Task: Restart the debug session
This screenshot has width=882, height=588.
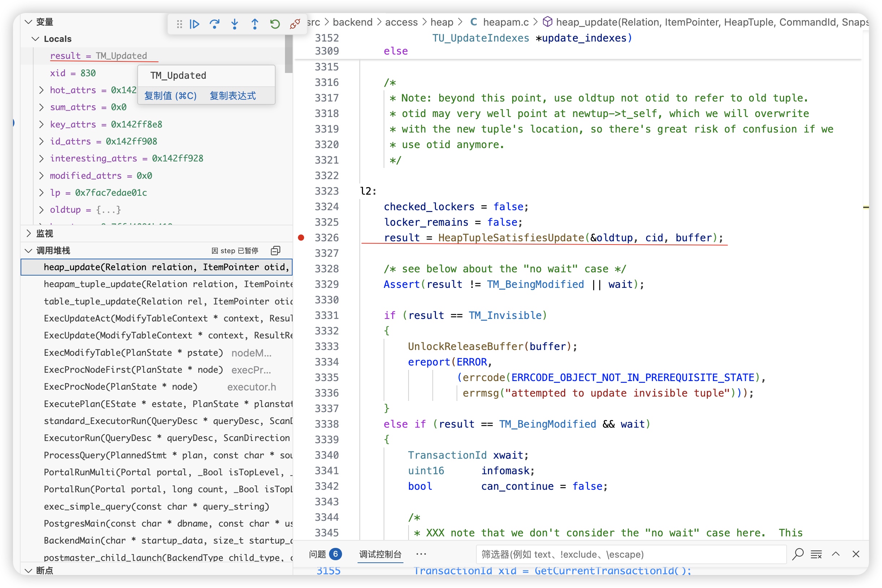Action: (275, 24)
